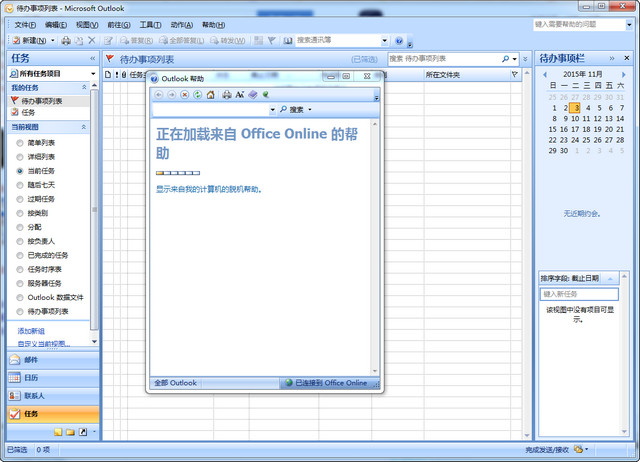The width and height of the screenshot is (640, 462).
Task: Click the Forward arrow in Outlook 帮助 window
Action: tap(172, 95)
